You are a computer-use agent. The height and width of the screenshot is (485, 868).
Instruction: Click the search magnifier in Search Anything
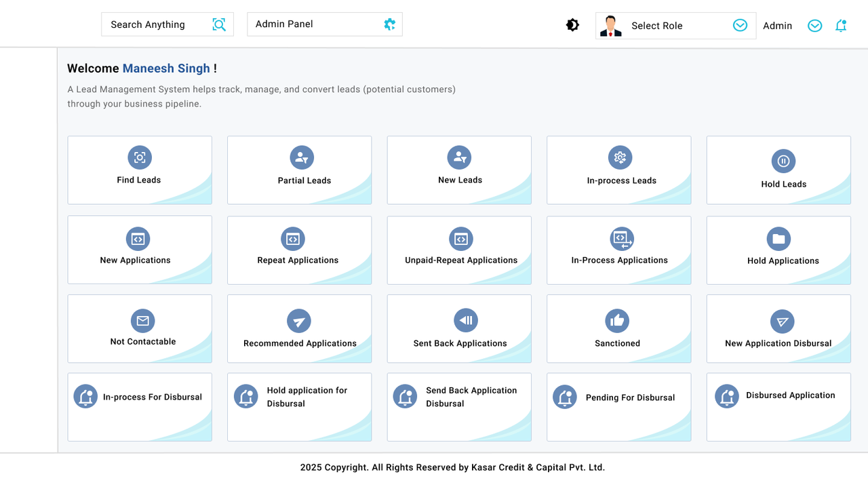(218, 24)
